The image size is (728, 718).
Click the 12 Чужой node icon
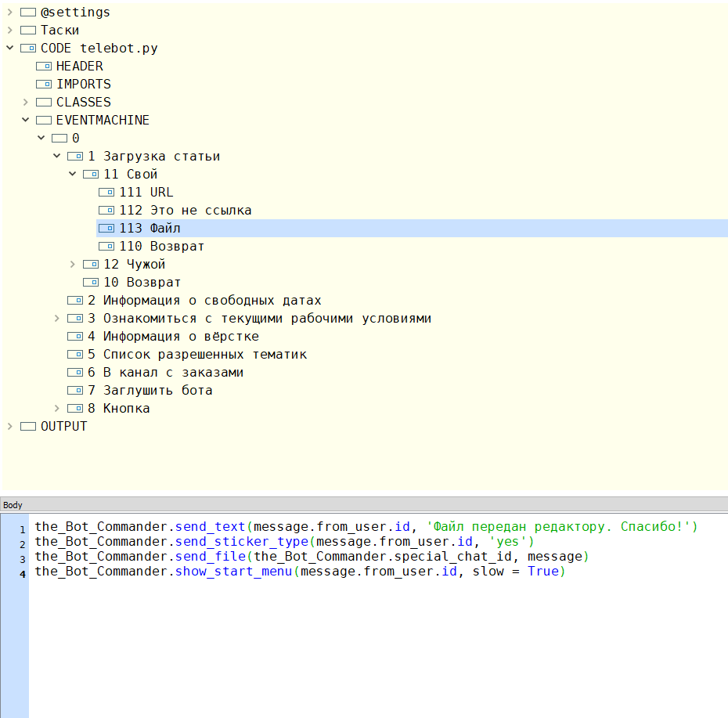click(x=91, y=264)
